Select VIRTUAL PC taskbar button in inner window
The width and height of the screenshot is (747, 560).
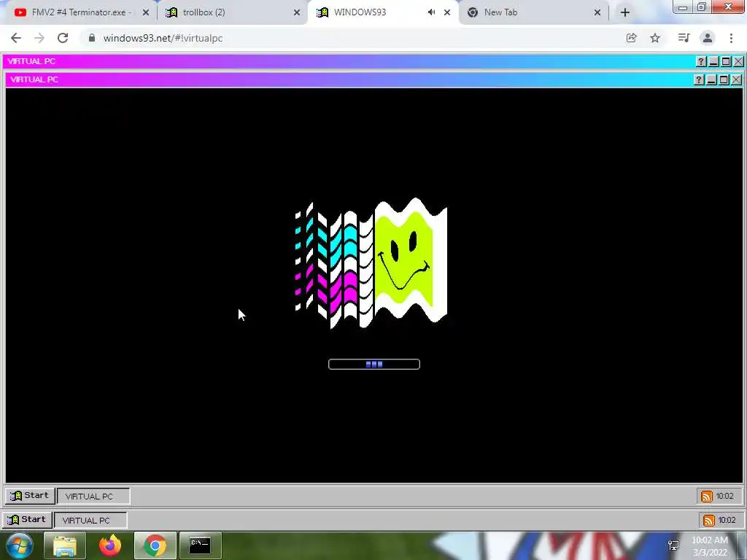pos(93,496)
